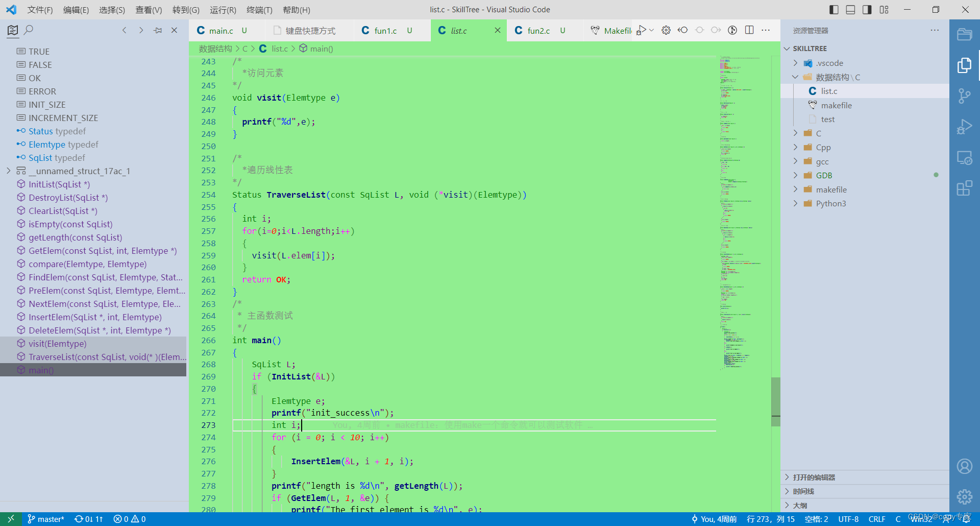Toggle the bottom panel layout
980x526 pixels.
pyautogui.click(x=850, y=9)
